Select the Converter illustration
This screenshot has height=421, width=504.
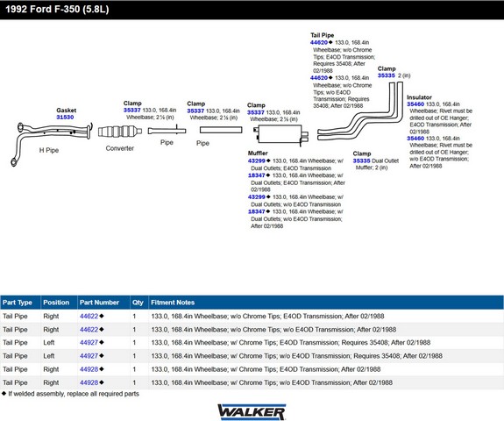pyautogui.click(x=120, y=132)
